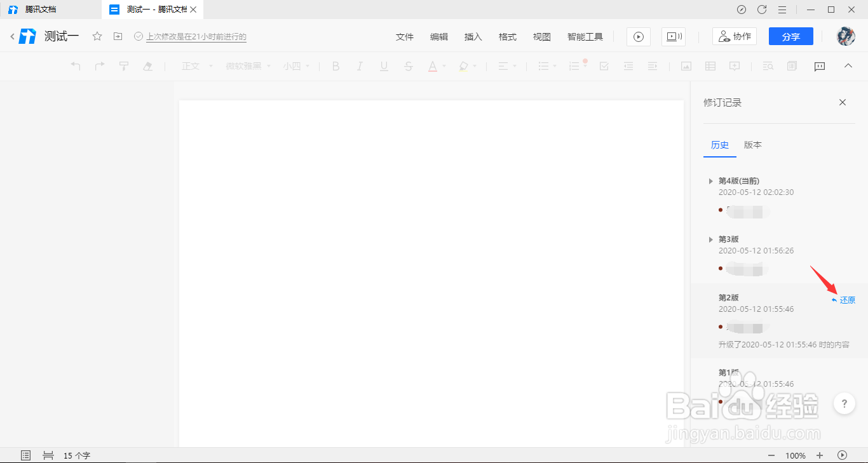Insert a checkbox task list

604,66
